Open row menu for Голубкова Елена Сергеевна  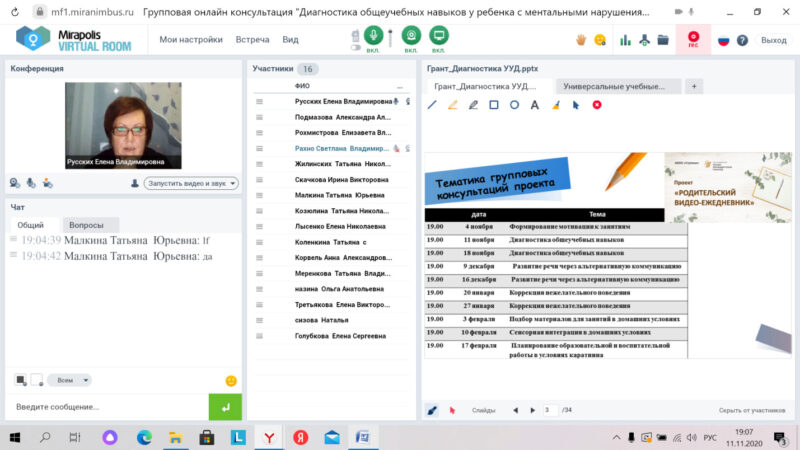pyautogui.click(x=260, y=336)
